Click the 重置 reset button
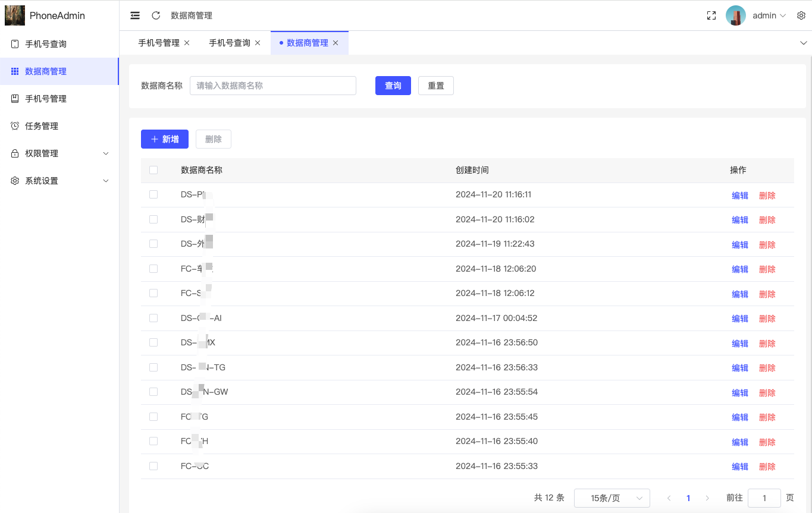 coord(436,86)
